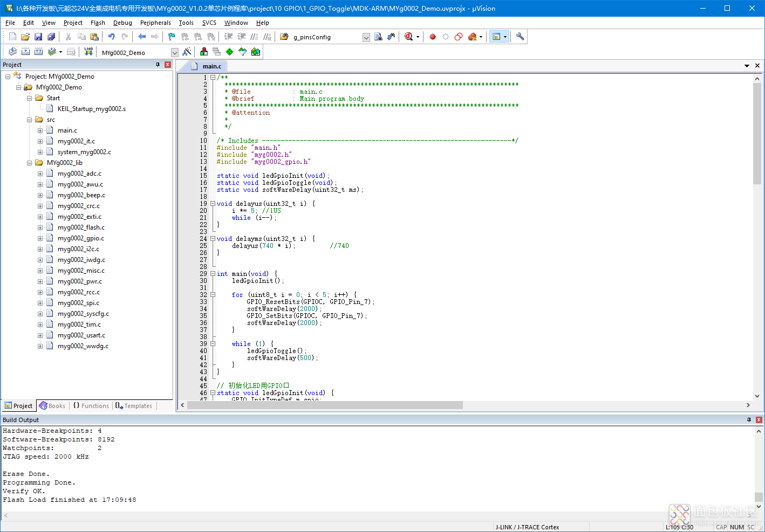The height and width of the screenshot is (532, 765).
Task: Toggle auto-hide pin on the Build Output panel
Action: pyautogui.click(x=749, y=420)
